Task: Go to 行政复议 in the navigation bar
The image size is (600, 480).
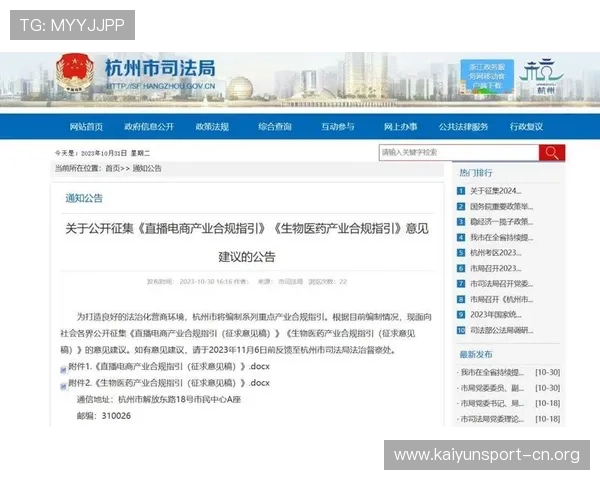Action: [526, 127]
